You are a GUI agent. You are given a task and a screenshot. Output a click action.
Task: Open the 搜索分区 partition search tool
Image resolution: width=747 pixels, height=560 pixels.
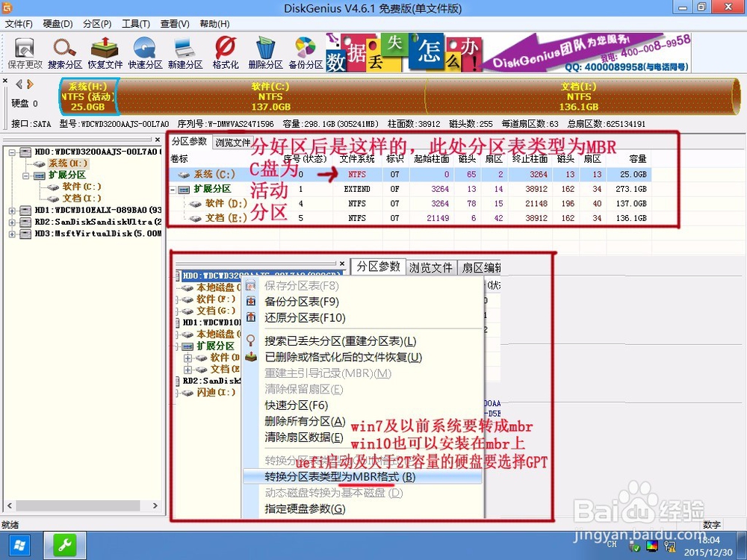point(64,52)
